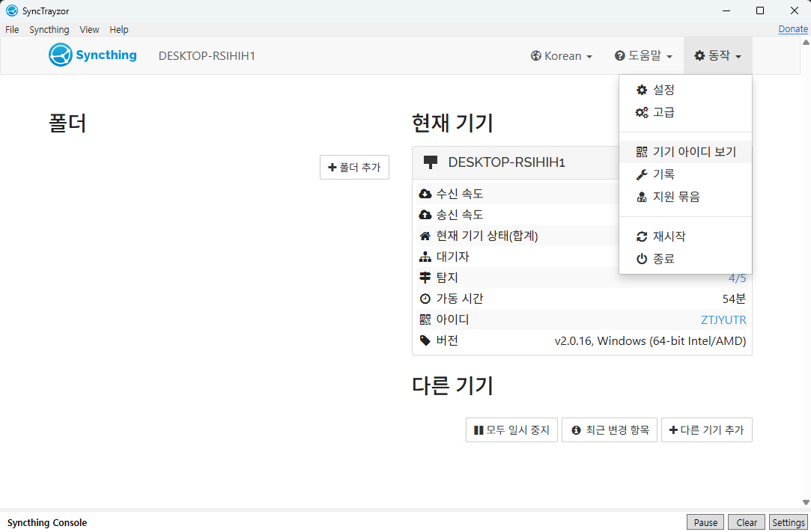Open the 도움말 help dropdown

[x=643, y=56]
